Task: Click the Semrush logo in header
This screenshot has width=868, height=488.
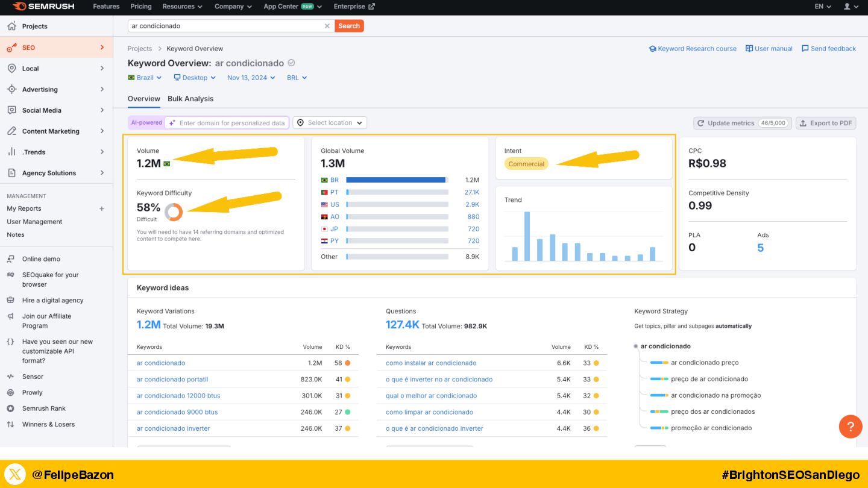Action: 43,7
